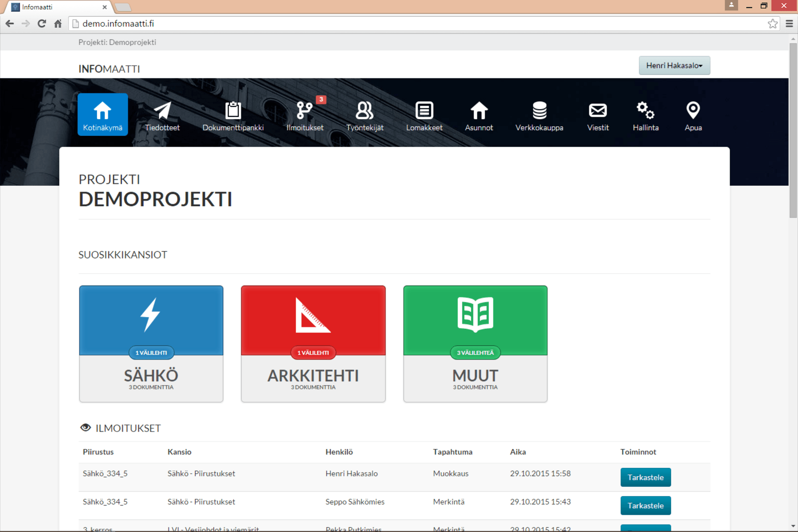Open Viestit envelope icon
The width and height of the screenshot is (798, 532).
(598, 111)
